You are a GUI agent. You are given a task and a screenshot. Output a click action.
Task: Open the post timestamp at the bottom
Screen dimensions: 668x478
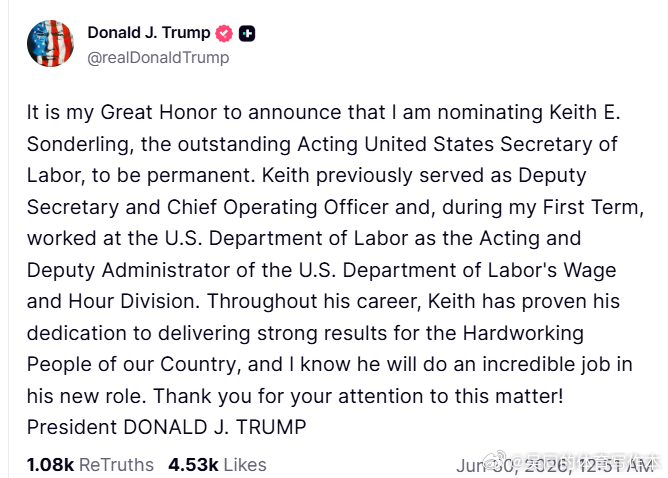555,466
